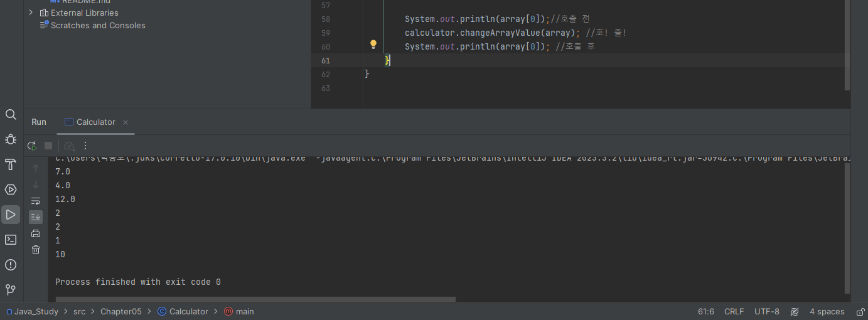Click editor line number 62

tap(325, 74)
